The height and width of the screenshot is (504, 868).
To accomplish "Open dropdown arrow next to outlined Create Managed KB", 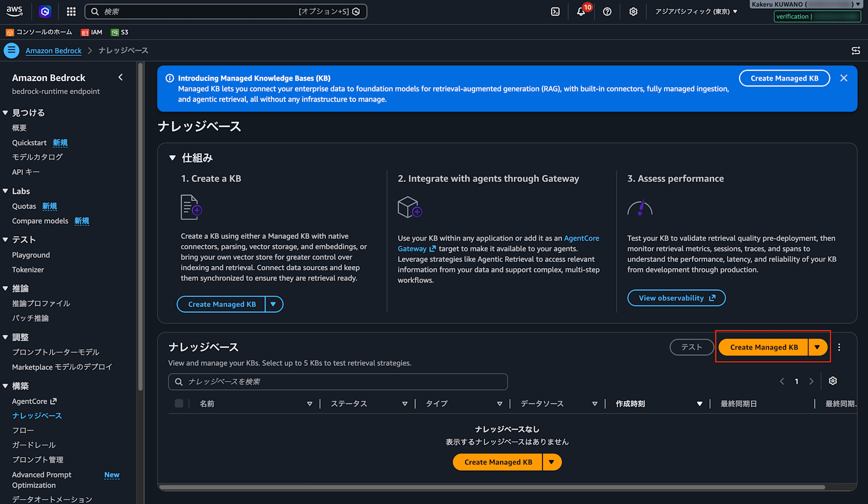I will (x=273, y=304).
